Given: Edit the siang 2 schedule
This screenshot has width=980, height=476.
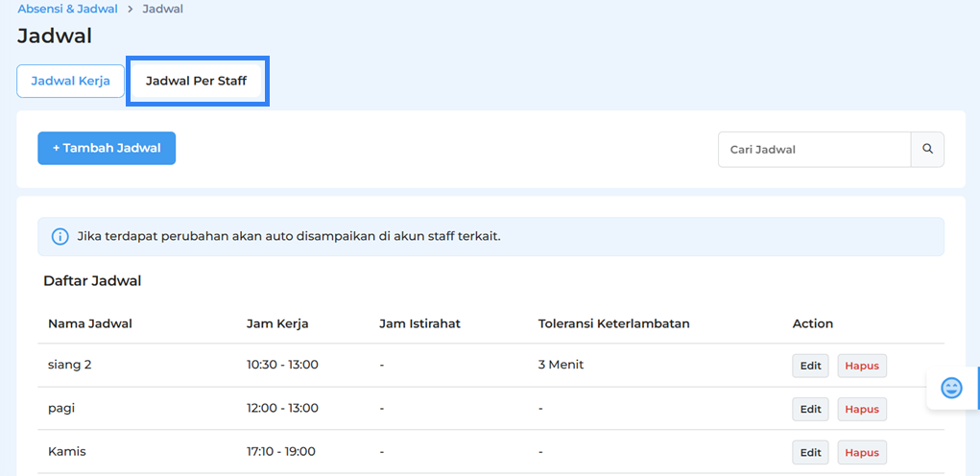Looking at the screenshot, I should (x=810, y=366).
